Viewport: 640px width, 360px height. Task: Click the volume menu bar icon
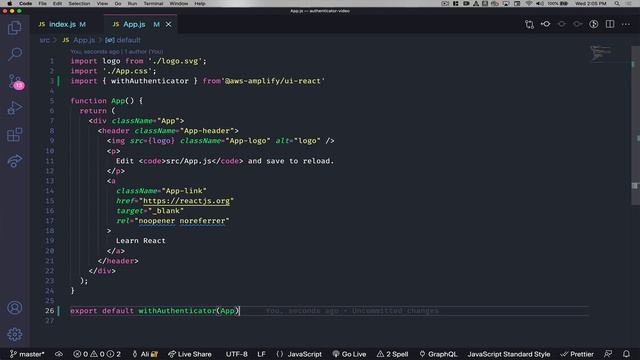(540, 3)
